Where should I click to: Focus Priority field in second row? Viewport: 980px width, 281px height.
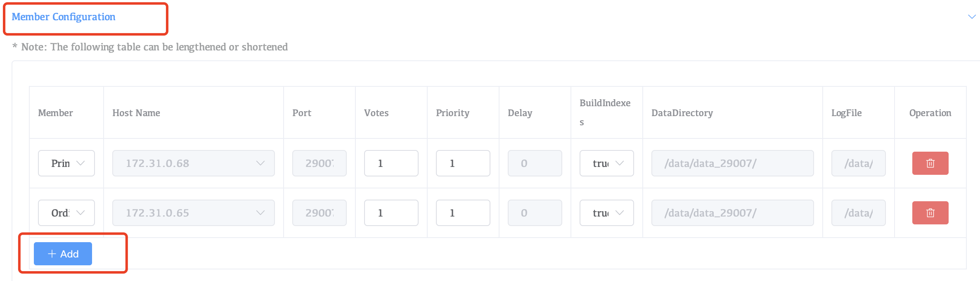(x=463, y=213)
